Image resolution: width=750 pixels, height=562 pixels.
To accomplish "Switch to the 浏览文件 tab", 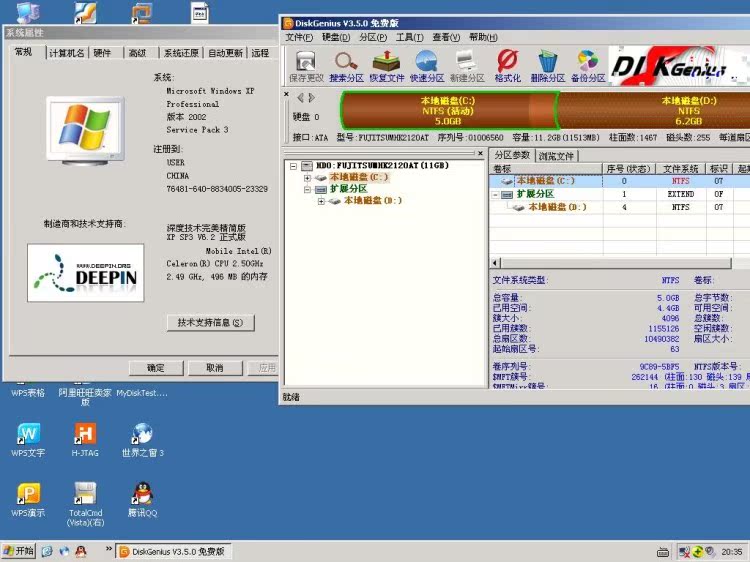I will [x=556, y=156].
